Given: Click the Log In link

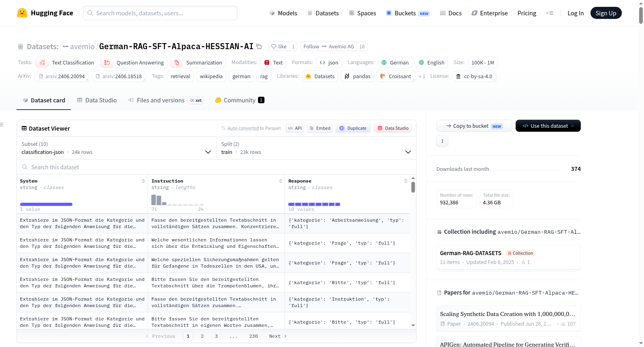Looking at the screenshot, I should [x=576, y=13].
